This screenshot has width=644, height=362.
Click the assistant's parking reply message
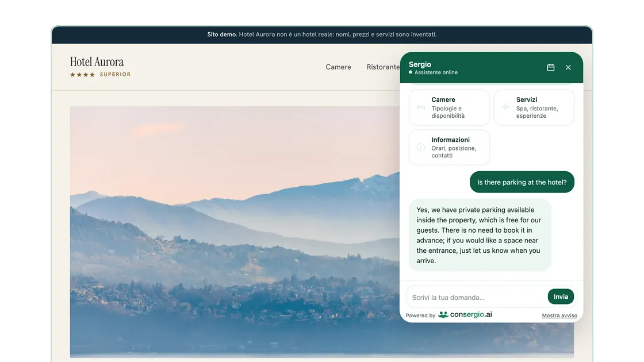click(480, 235)
